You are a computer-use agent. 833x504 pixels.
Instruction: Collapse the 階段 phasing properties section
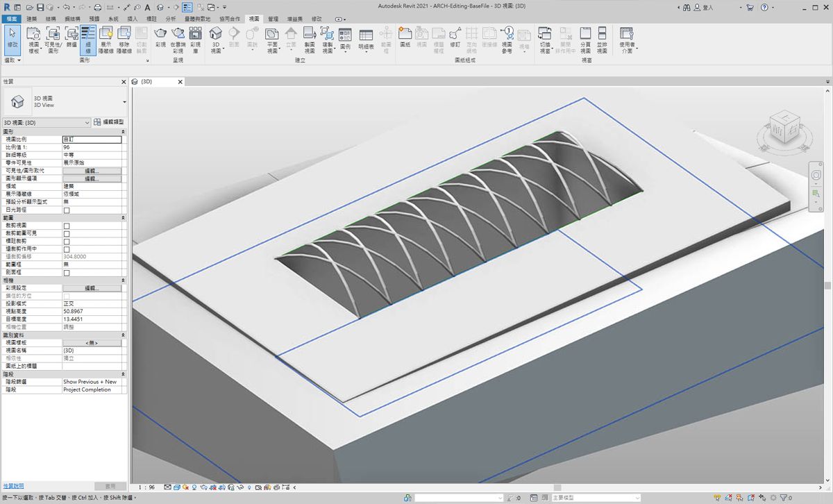[124, 374]
